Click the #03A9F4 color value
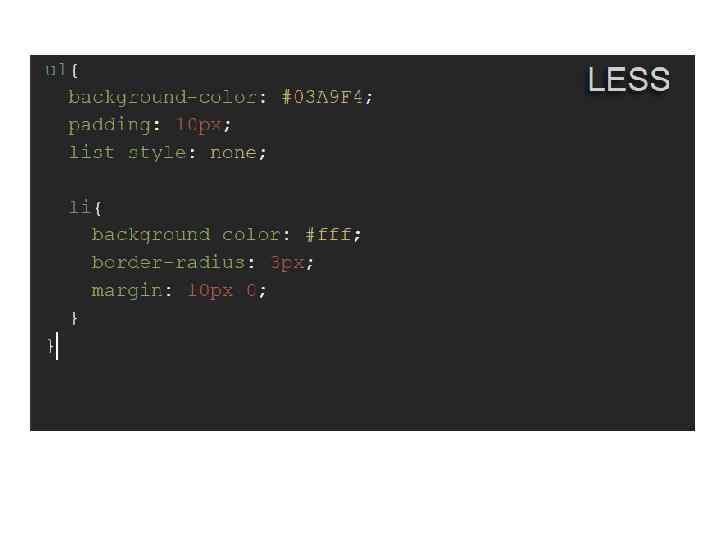This screenshot has width=720, height=540. tap(323, 97)
